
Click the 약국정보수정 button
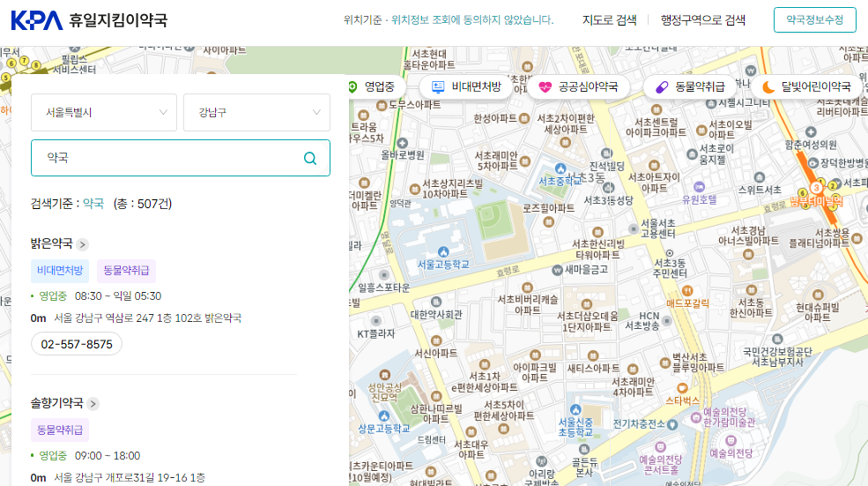coord(815,20)
